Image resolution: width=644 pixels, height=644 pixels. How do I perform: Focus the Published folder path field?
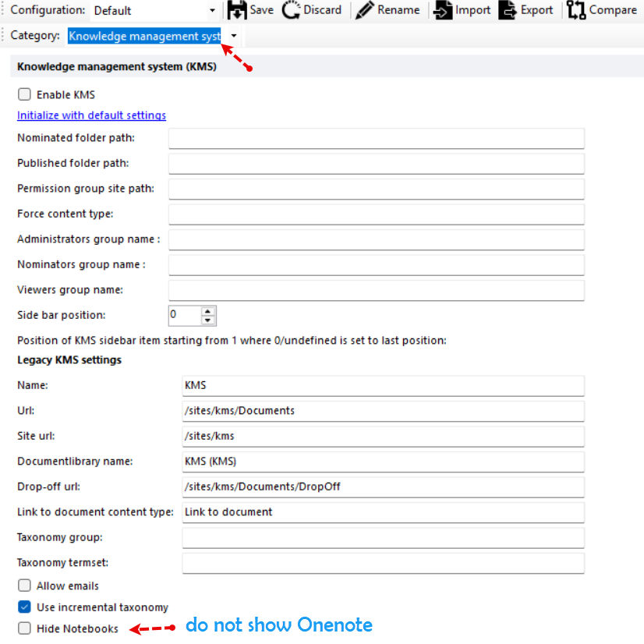[x=376, y=164]
